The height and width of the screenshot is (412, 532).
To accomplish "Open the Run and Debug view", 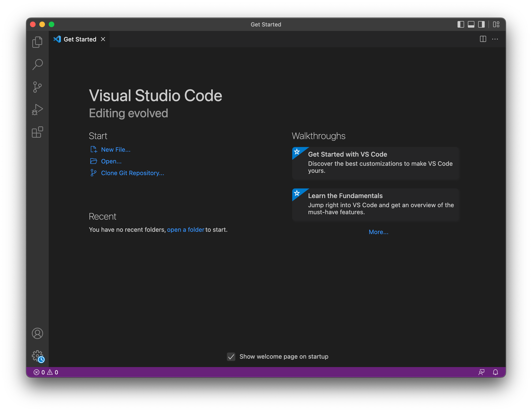I will click(37, 110).
